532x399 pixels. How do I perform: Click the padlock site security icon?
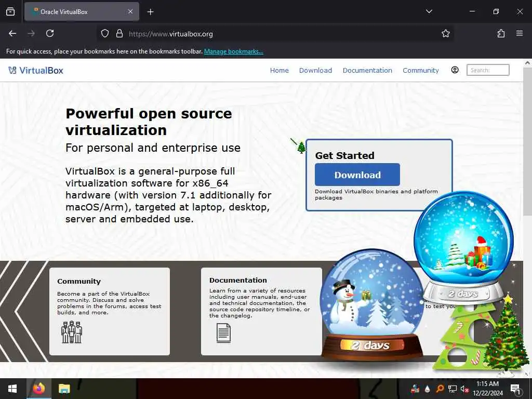click(x=119, y=33)
